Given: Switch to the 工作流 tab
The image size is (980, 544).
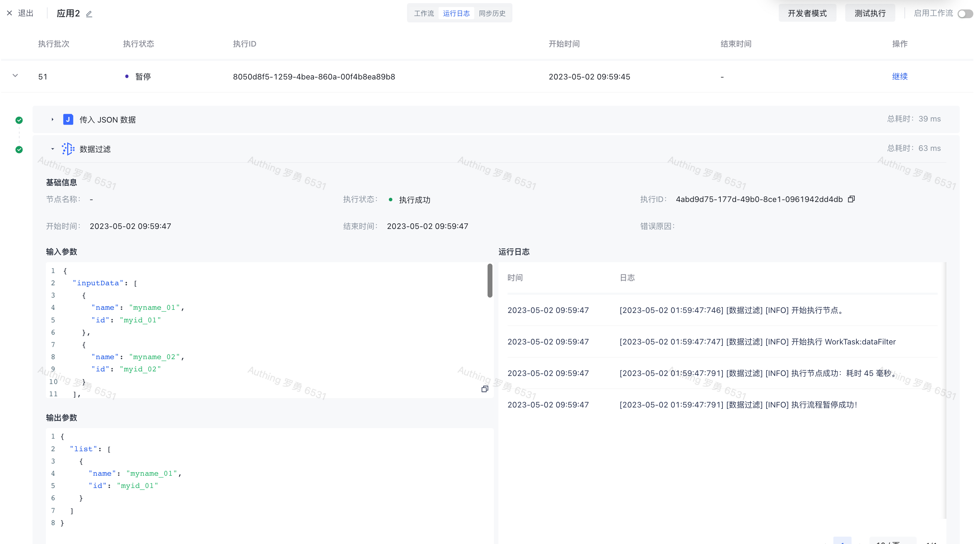Looking at the screenshot, I should tap(424, 13).
